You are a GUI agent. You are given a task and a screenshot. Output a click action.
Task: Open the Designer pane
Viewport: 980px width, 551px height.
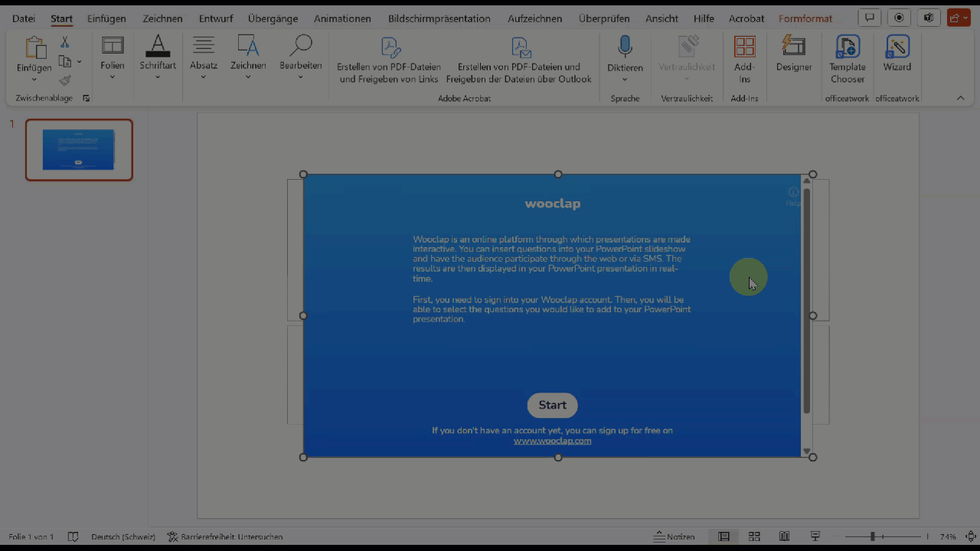tap(794, 55)
